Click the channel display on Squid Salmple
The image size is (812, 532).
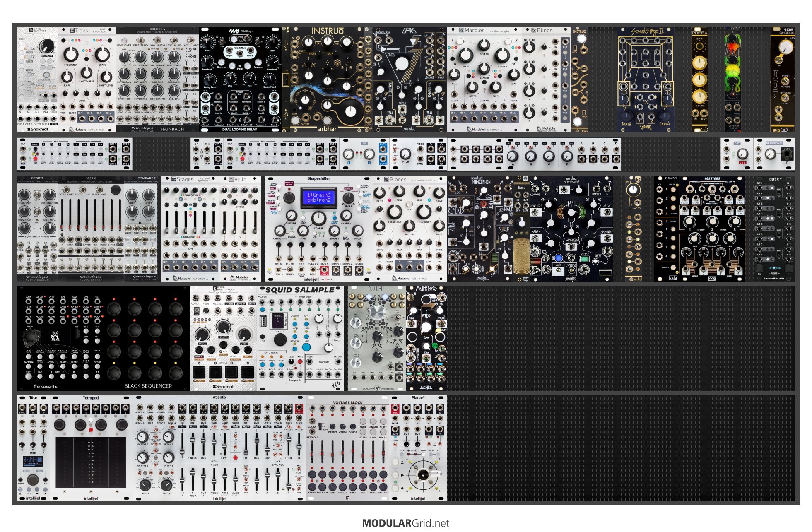click(278, 321)
